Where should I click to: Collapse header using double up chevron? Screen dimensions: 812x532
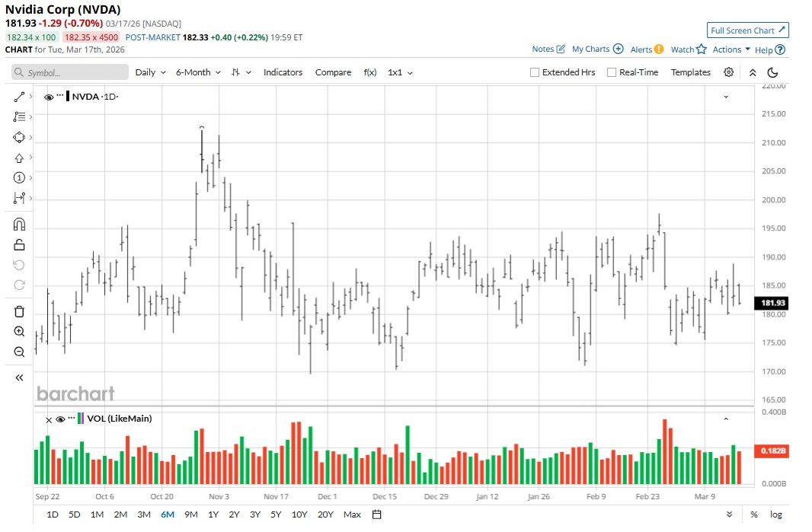[x=753, y=72]
